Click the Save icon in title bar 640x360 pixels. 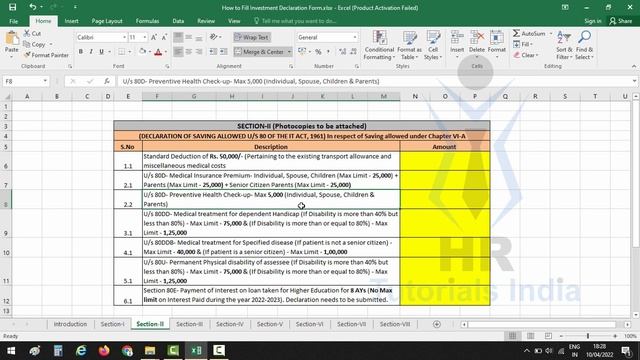pos(13,7)
